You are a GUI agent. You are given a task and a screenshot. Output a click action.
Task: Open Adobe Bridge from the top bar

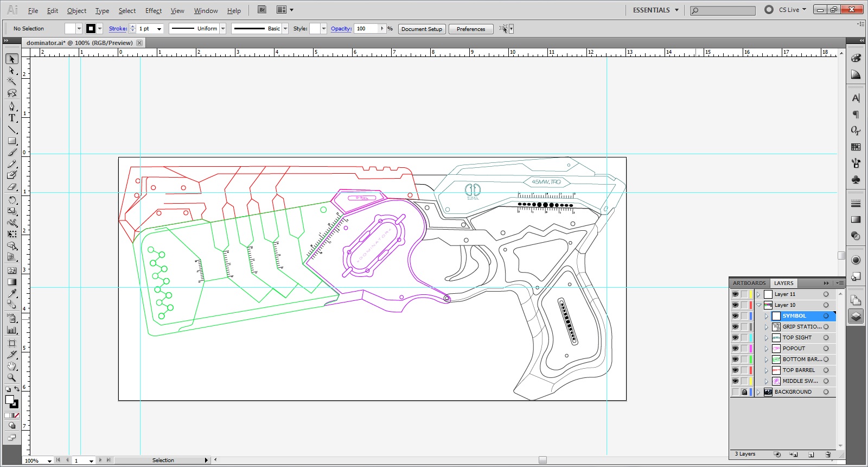click(262, 10)
